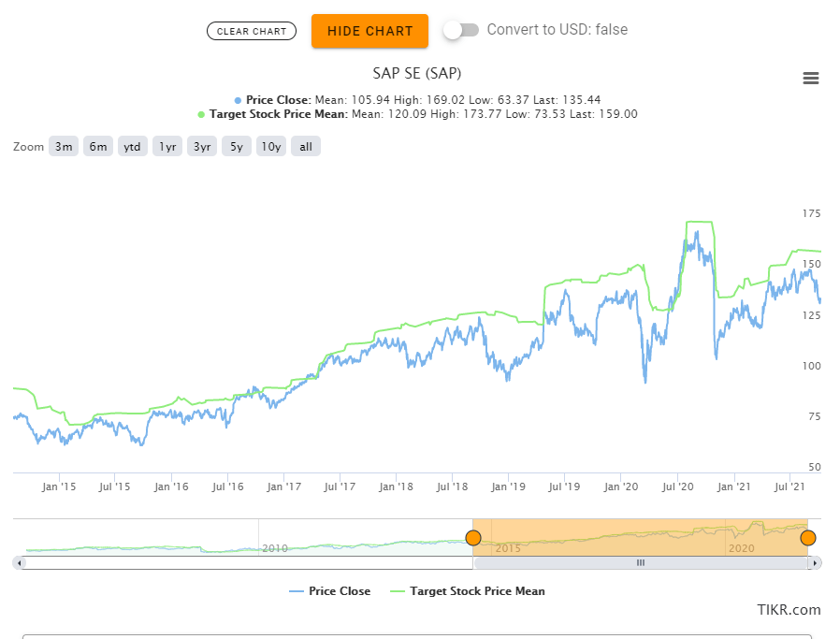Enable Convert to USD
The image size is (840, 639).
[460, 30]
